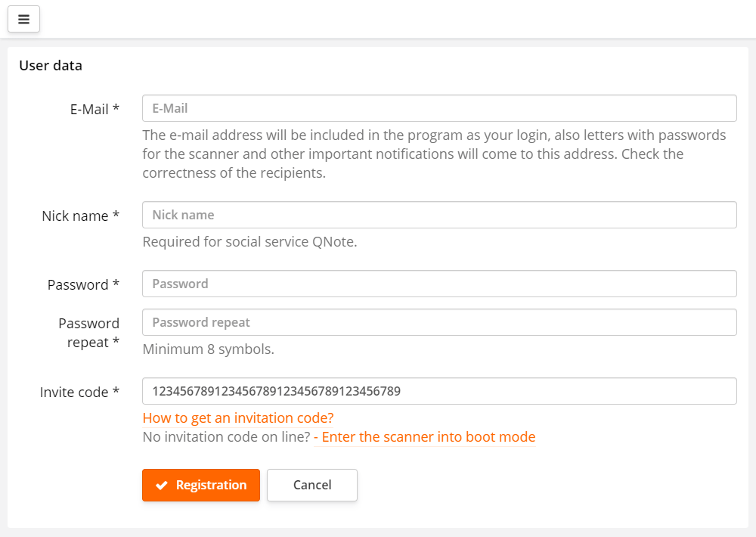Click the Password input field
Screen dimensions: 756x537
(x=438, y=283)
